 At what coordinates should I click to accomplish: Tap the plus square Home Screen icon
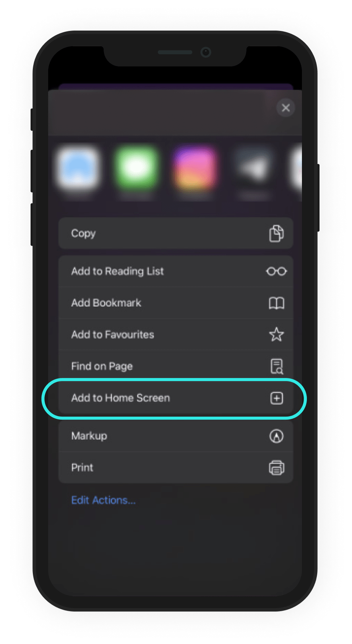click(277, 398)
